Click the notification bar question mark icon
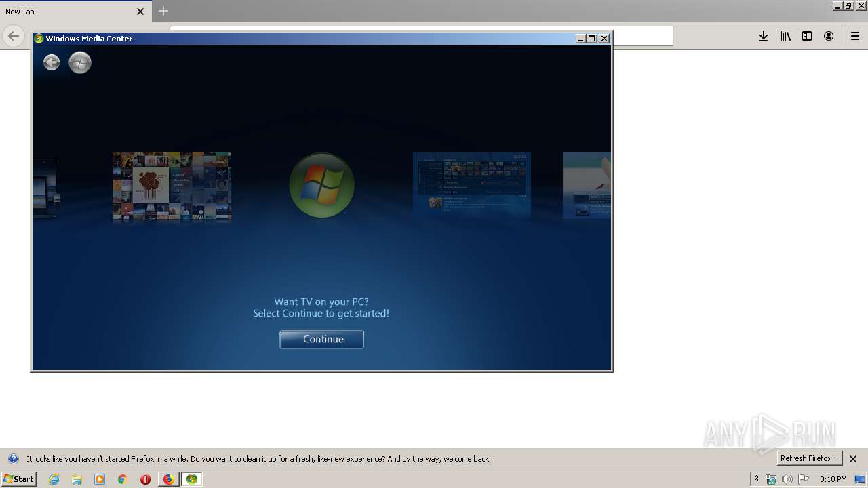Image resolution: width=868 pixels, height=488 pixels. 13,459
